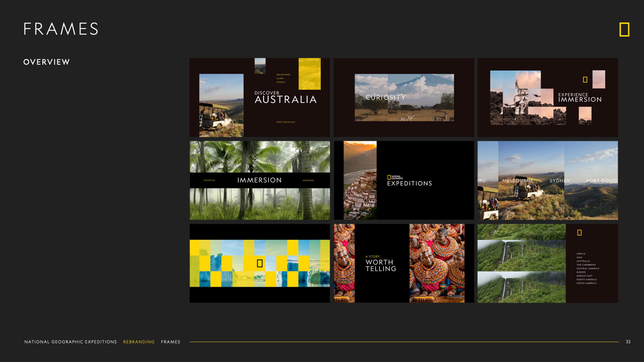Click the AFRICA entry in regions list
Screen dimensions: 644x362
click(x=581, y=254)
